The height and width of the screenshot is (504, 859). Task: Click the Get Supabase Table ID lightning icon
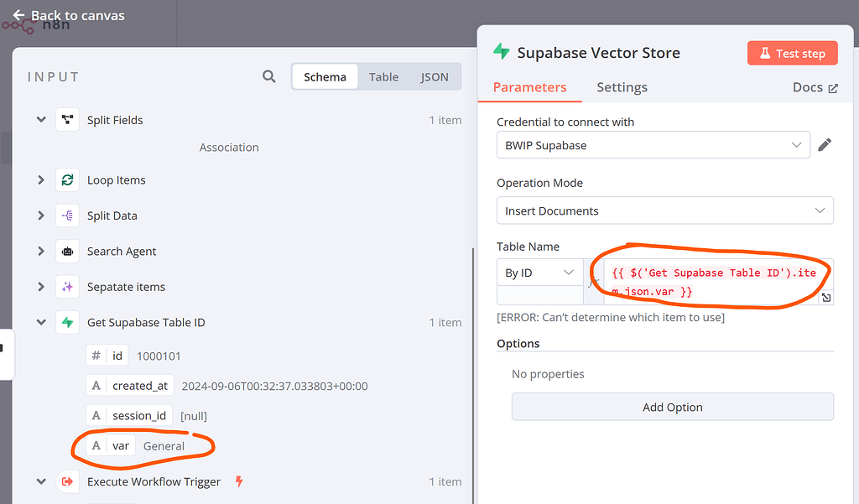(67, 322)
